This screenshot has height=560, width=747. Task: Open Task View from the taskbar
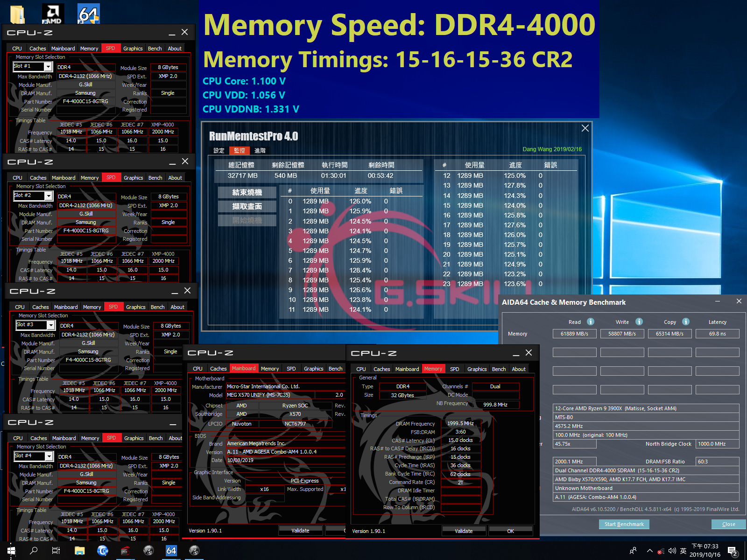click(56, 551)
